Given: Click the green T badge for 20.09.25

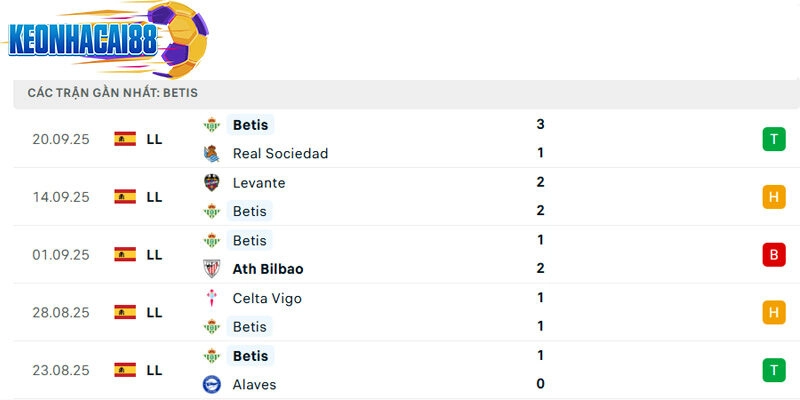Looking at the screenshot, I should [x=773, y=139].
